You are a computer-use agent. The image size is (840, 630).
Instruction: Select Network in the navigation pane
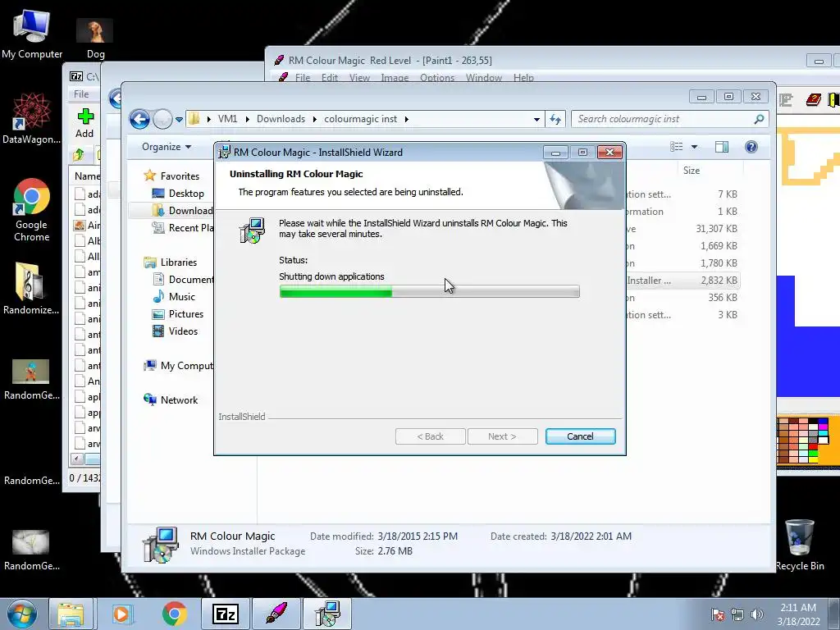(x=171, y=399)
